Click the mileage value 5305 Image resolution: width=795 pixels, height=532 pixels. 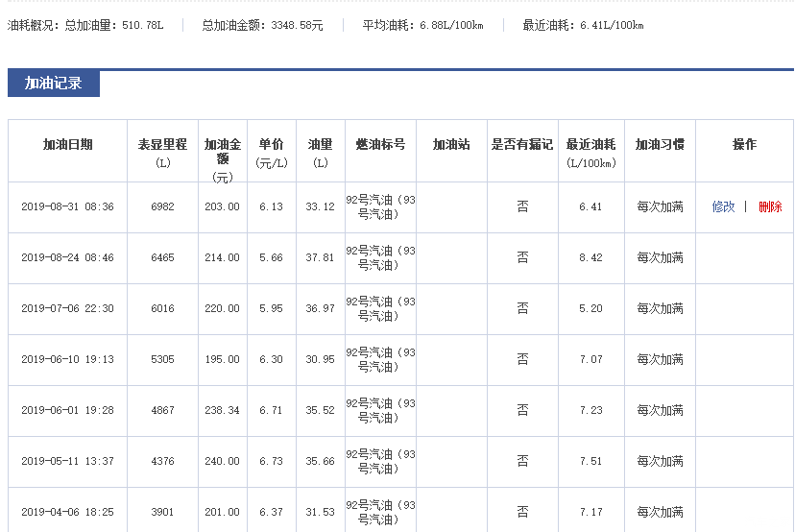click(x=162, y=359)
